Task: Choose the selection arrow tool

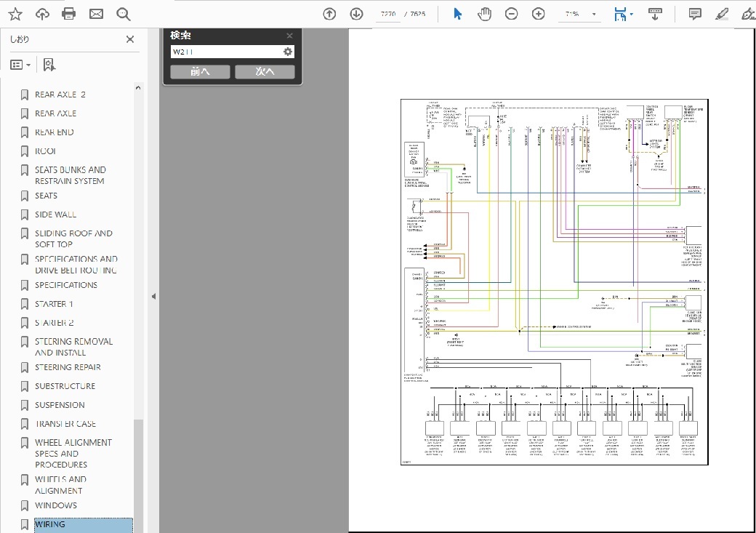Action: [x=457, y=14]
